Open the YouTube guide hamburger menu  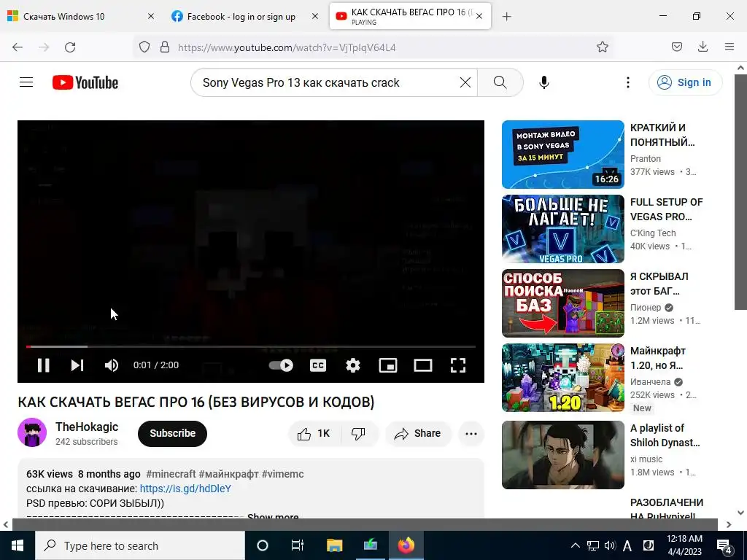click(26, 82)
